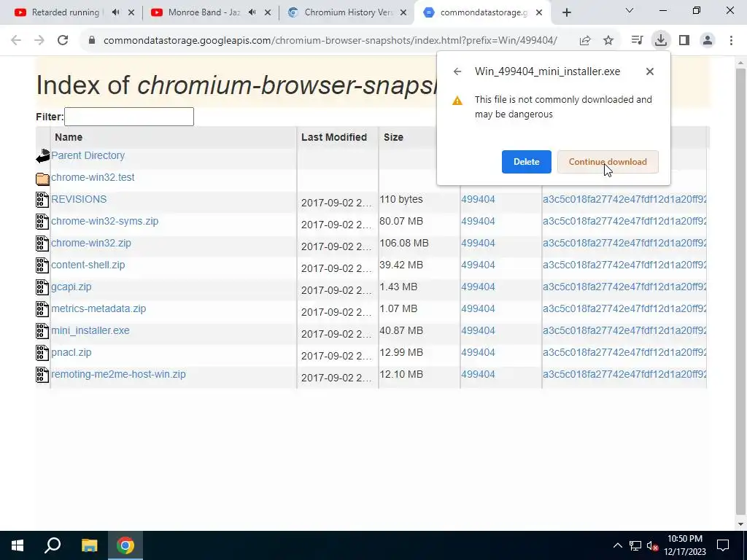Close the download warning popup

pos(650,71)
